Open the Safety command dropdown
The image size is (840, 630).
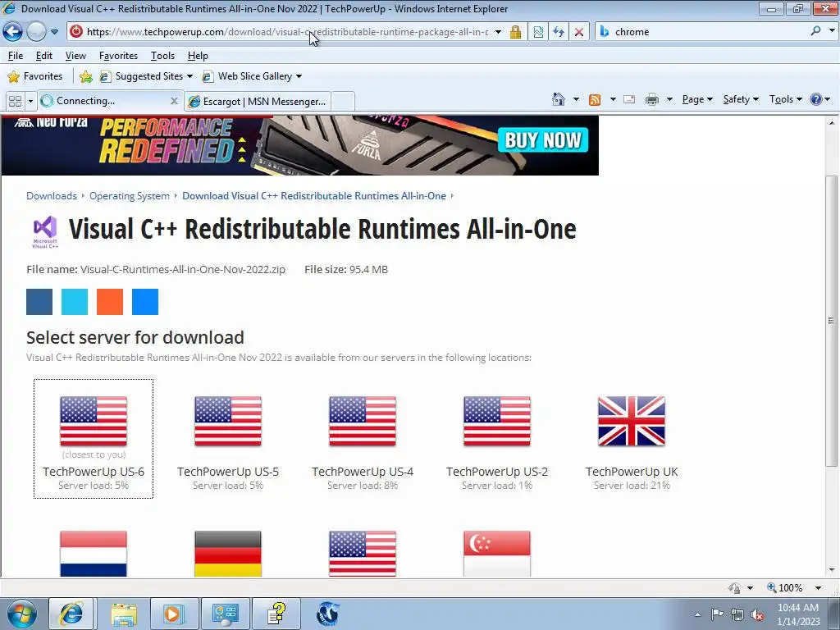click(x=741, y=99)
